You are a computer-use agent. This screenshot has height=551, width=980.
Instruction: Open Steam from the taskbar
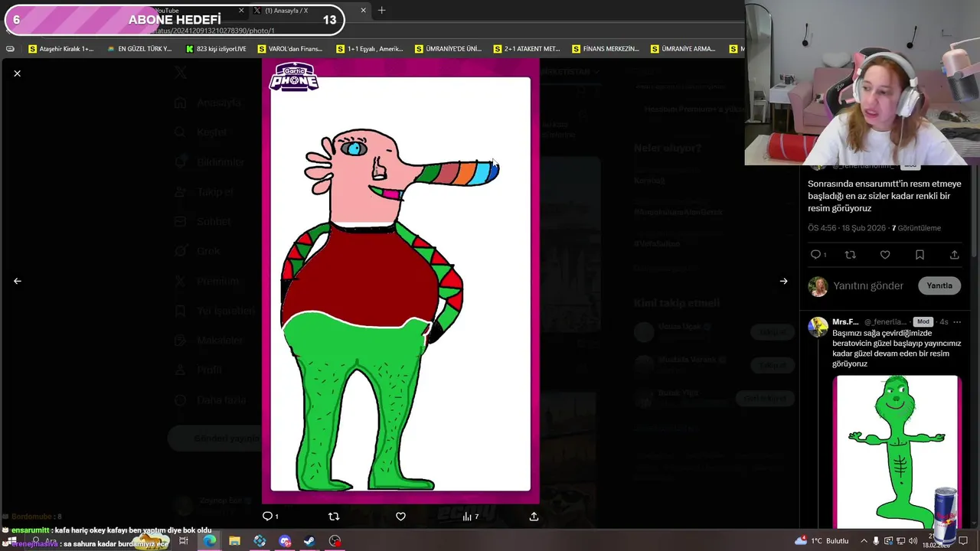pos(309,541)
